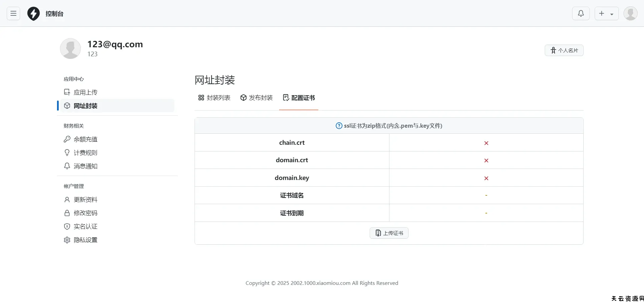
Task: Click the SSL certificate help question icon
Action: click(339, 126)
